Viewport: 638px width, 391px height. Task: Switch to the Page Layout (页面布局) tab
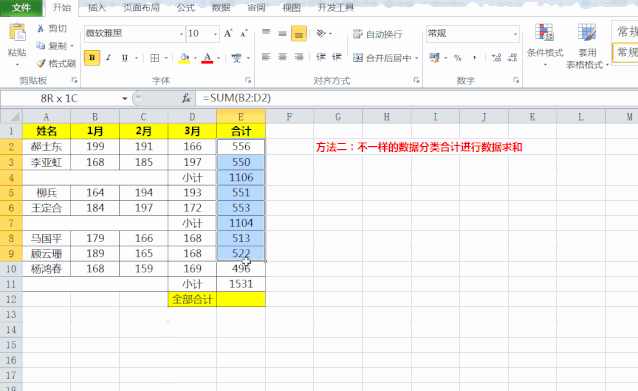pos(141,7)
